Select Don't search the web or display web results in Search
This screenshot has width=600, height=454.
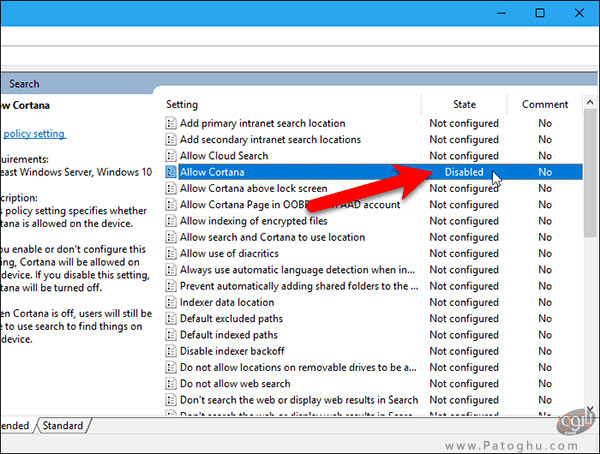pyautogui.click(x=299, y=400)
